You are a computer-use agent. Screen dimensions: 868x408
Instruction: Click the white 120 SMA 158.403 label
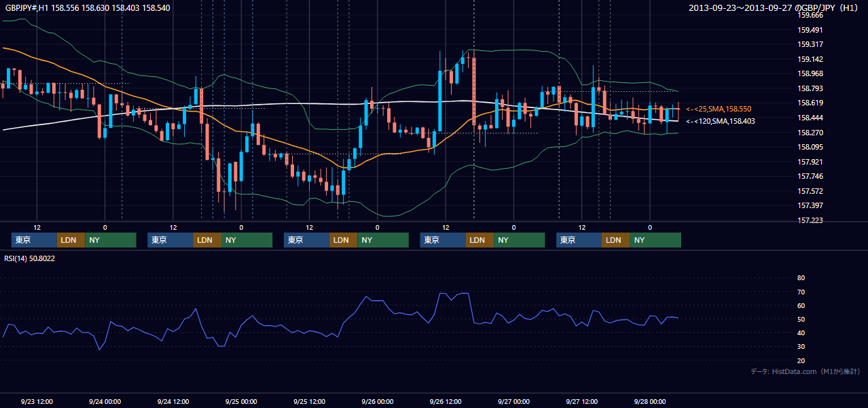point(721,121)
